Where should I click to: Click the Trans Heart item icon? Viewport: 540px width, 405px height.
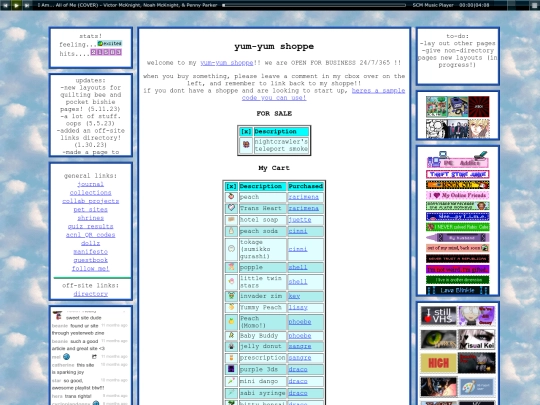click(231, 208)
